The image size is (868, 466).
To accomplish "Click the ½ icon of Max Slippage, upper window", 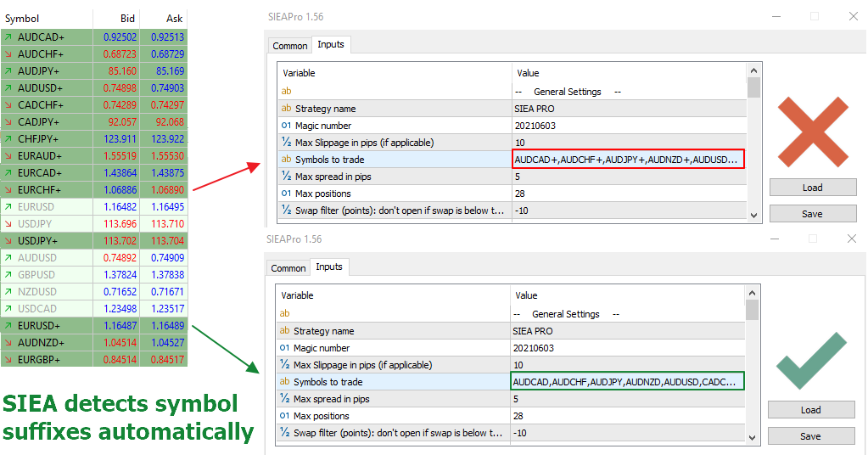I will pos(286,142).
